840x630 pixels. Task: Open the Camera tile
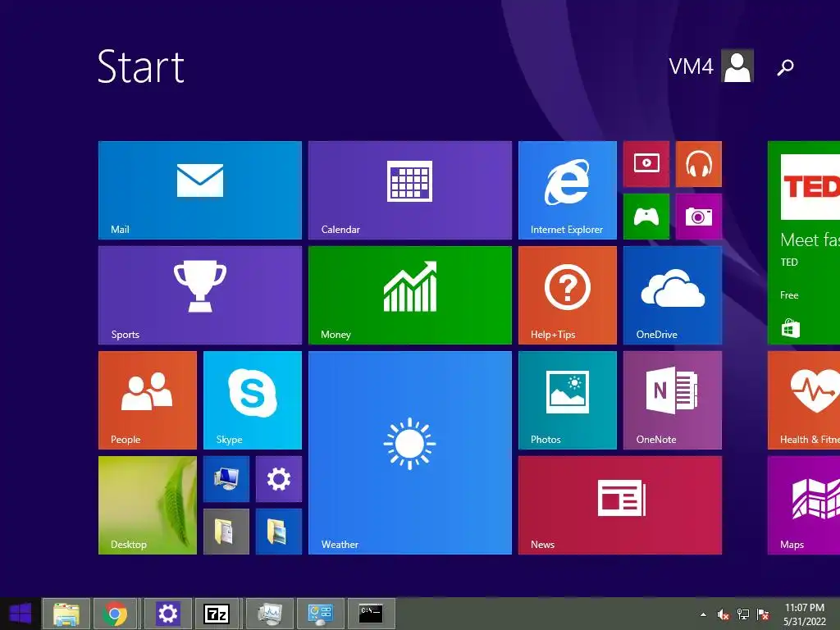pyautogui.click(x=699, y=217)
